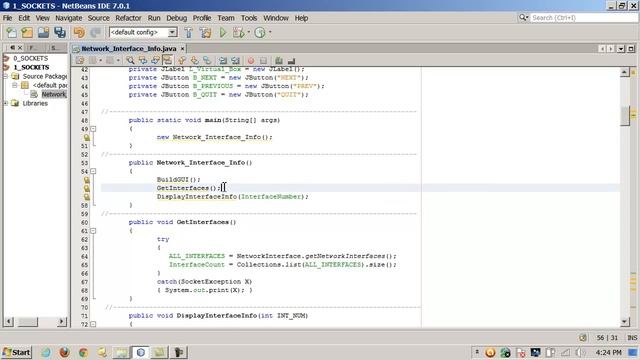Click the Comment editor toolbar icon
Viewport: 640px width, 360px height.
click(x=279, y=60)
